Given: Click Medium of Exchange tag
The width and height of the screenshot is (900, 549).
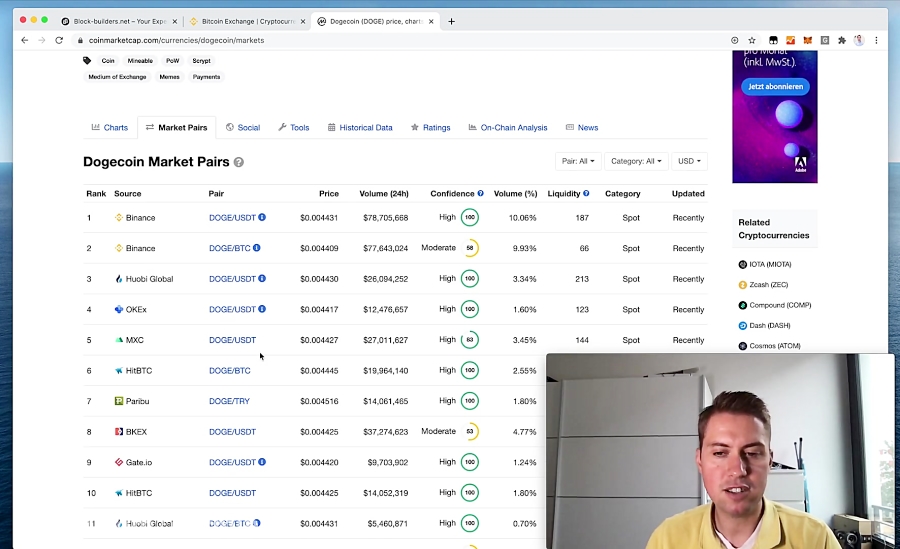Looking at the screenshot, I should [x=117, y=76].
